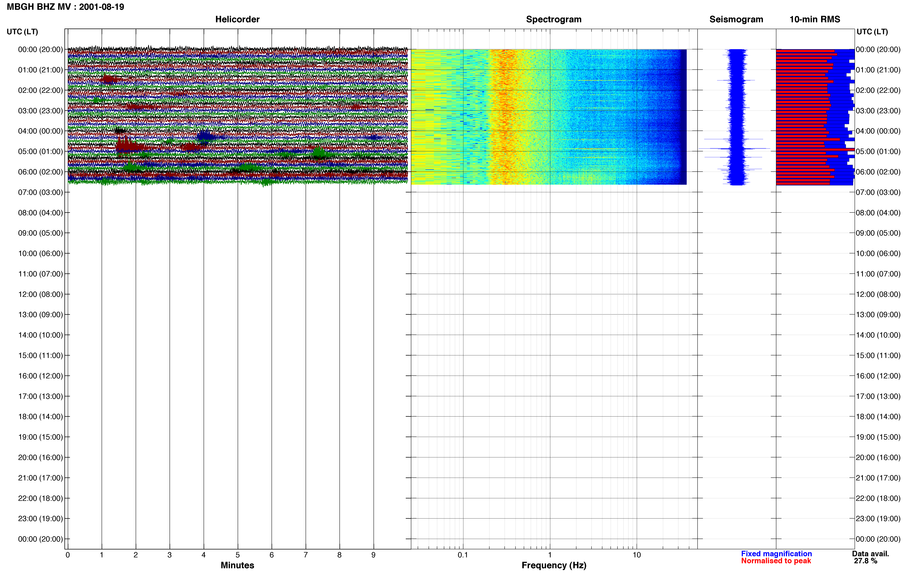Click the left '05:00 (01:00)' time label

point(41,151)
